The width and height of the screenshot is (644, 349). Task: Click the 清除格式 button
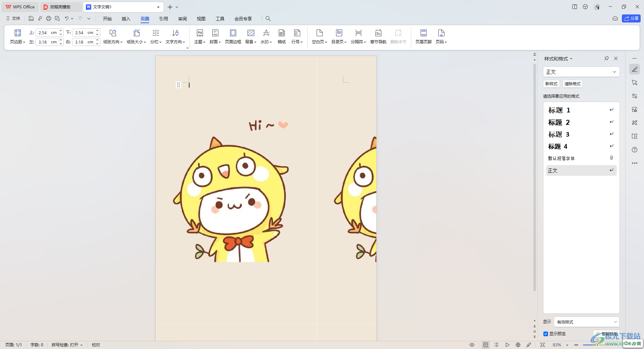pos(572,84)
